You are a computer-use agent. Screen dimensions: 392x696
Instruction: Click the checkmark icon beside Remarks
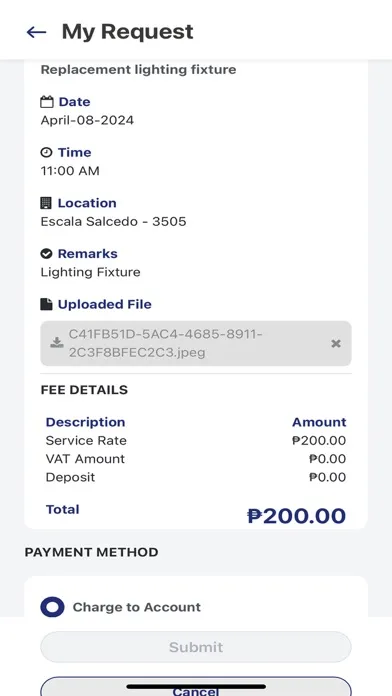coord(46,254)
